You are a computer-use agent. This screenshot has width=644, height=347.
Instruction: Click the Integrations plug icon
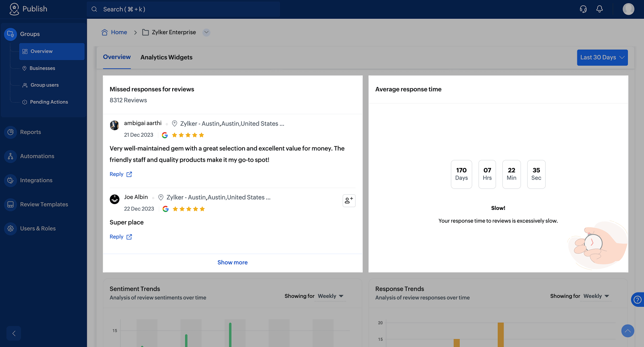tap(10, 180)
